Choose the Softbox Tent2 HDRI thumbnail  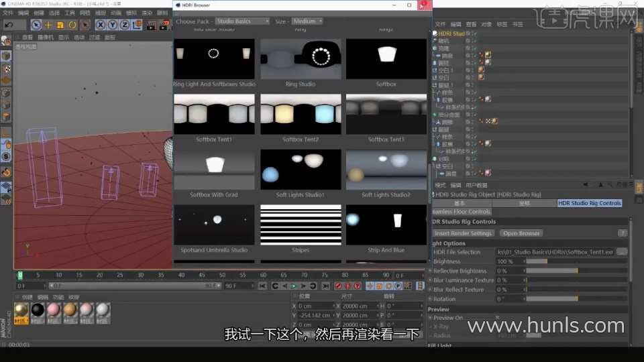301,114
